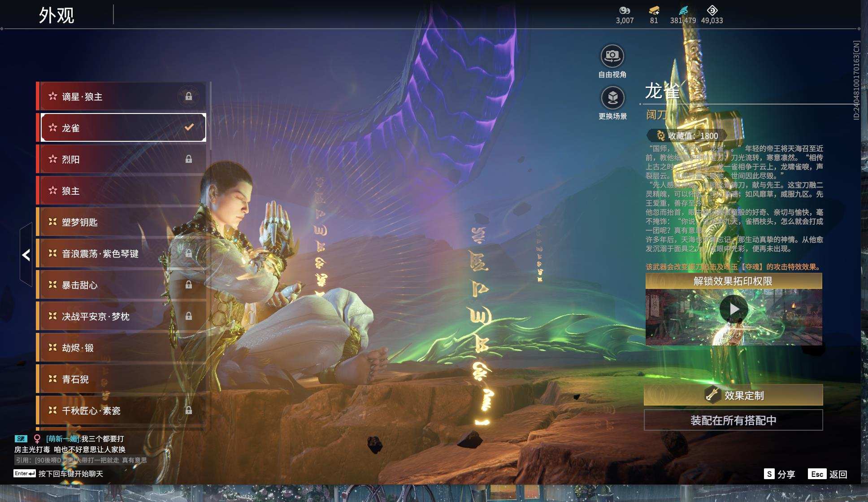
Task: Open effect customization (效果定制)
Action: [733, 395]
